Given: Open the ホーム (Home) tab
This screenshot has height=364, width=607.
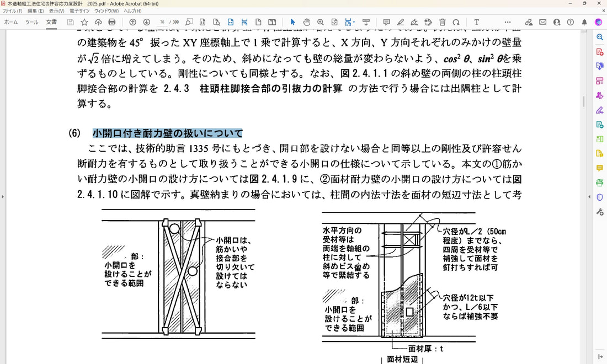Looking at the screenshot, I should pyautogui.click(x=11, y=22).
